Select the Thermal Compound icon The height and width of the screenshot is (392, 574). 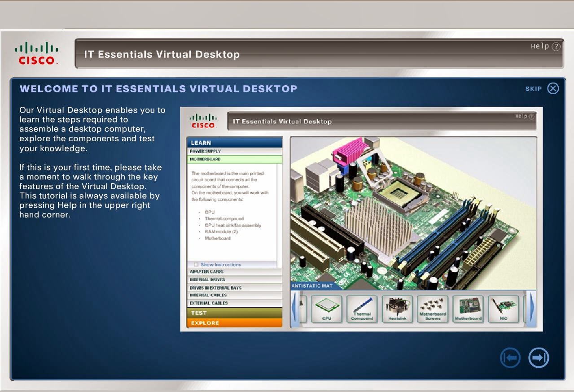[362, 309]
